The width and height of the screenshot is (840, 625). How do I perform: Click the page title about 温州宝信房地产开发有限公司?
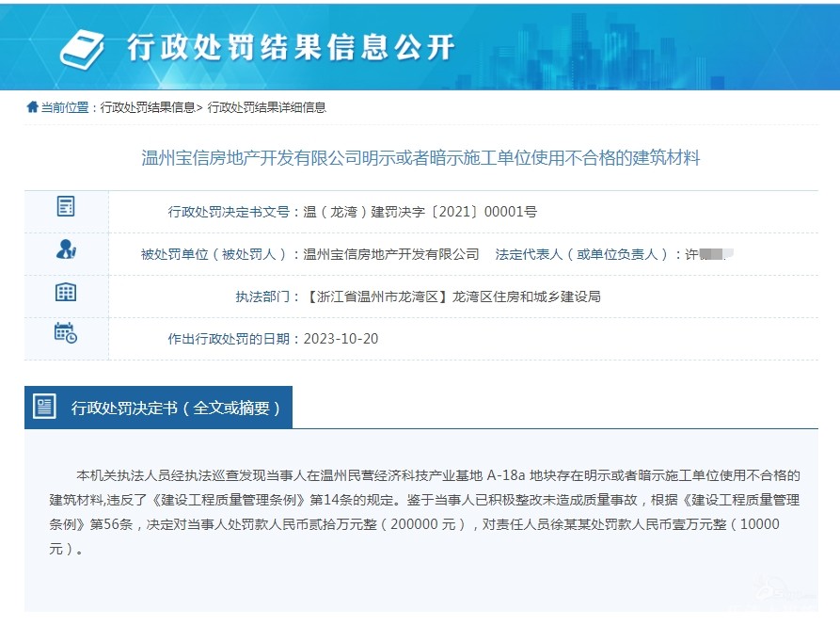[420, 157]
